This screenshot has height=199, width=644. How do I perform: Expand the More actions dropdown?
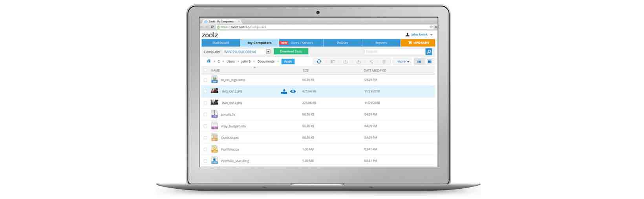(x=403, y=61)
